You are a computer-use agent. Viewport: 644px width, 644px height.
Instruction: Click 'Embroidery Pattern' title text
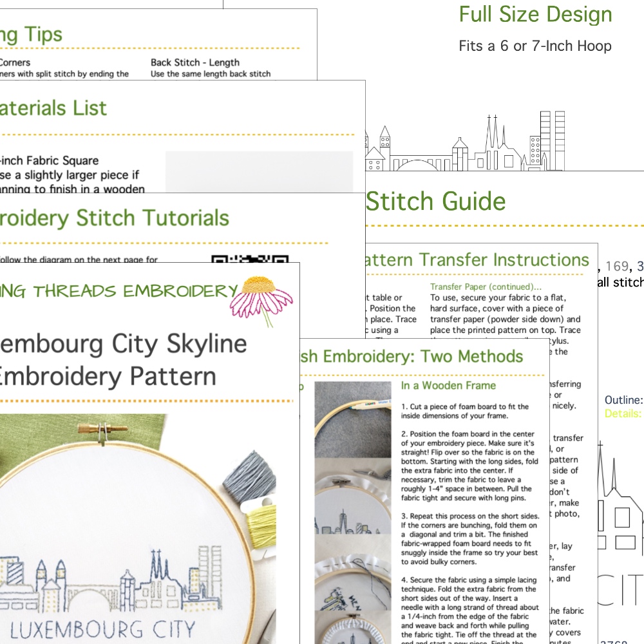107,376
